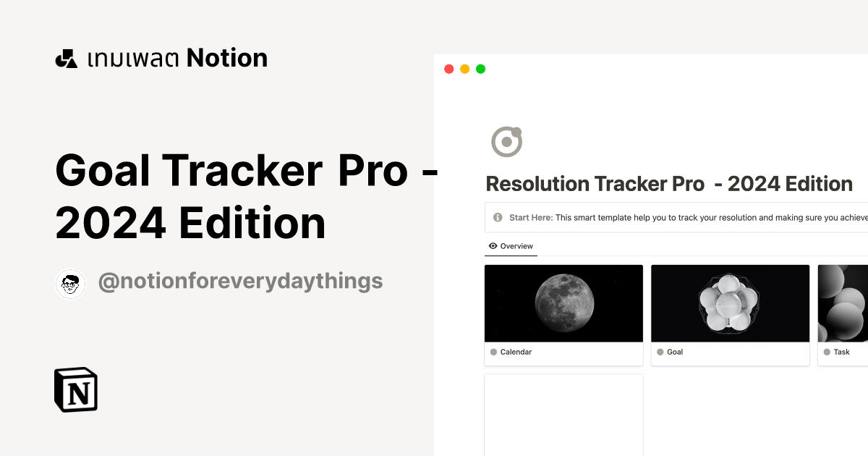Click the Notion logo in the bottom-left corner

(x=75, y=389)
